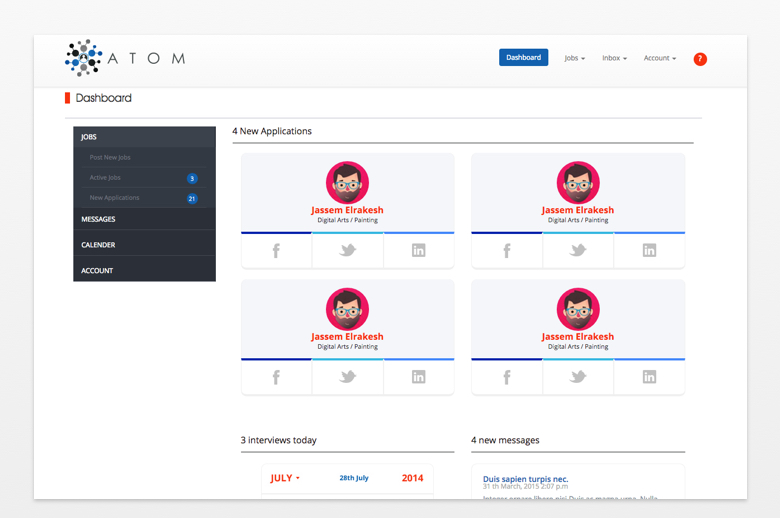
Task: Open the Inbox dropdown menu
Action: click(x=614, y=58)
